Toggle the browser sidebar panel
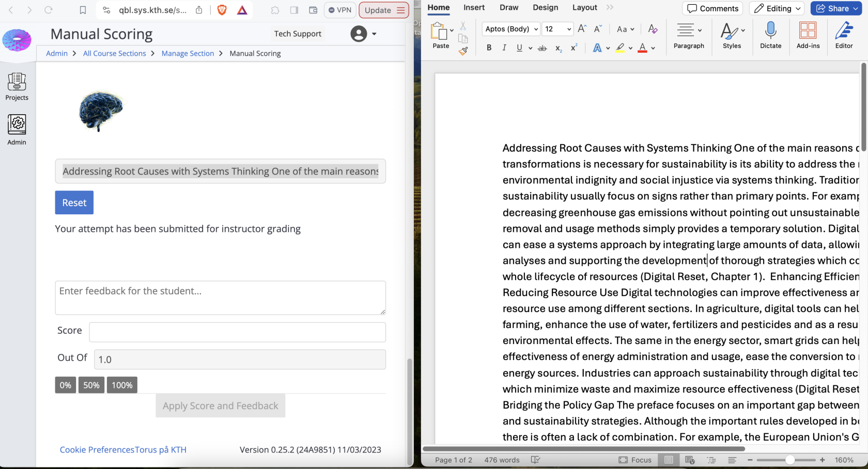 click(294, 10)
